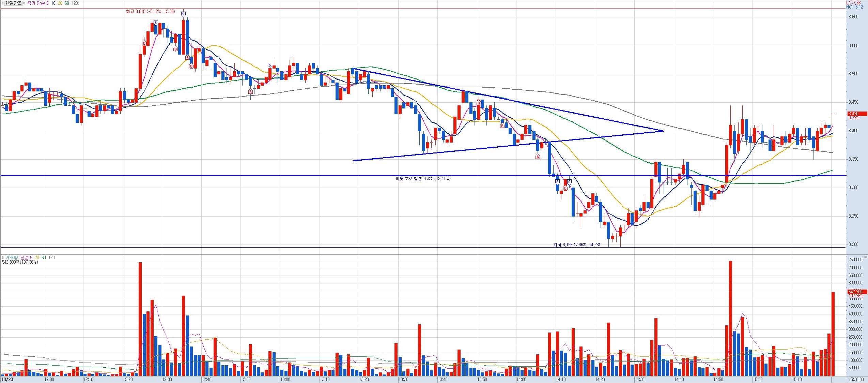Click the 최저 3,195 lowest price label

576,244
